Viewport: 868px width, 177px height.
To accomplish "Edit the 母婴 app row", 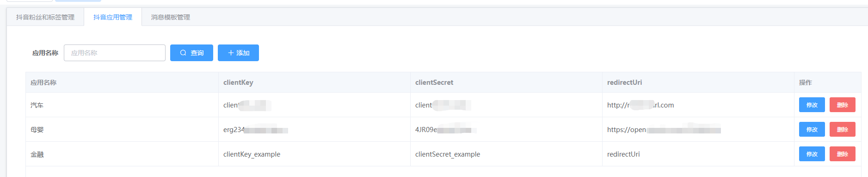I will tap(812, 129).
